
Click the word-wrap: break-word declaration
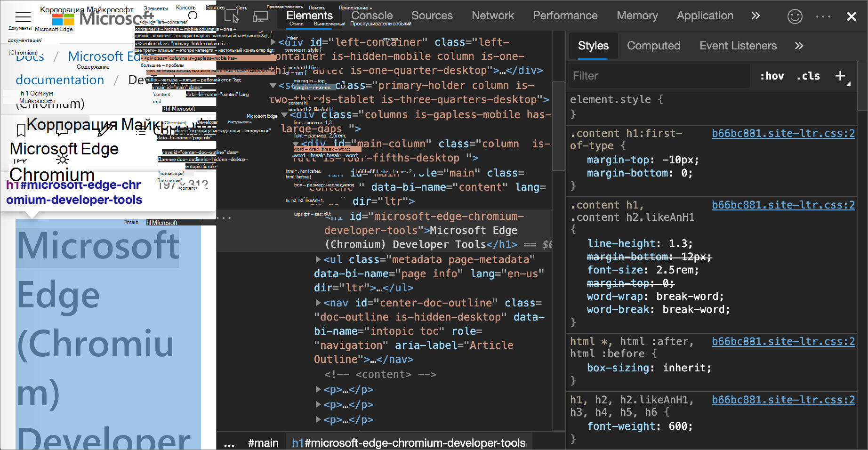click(x=655, y=296)
